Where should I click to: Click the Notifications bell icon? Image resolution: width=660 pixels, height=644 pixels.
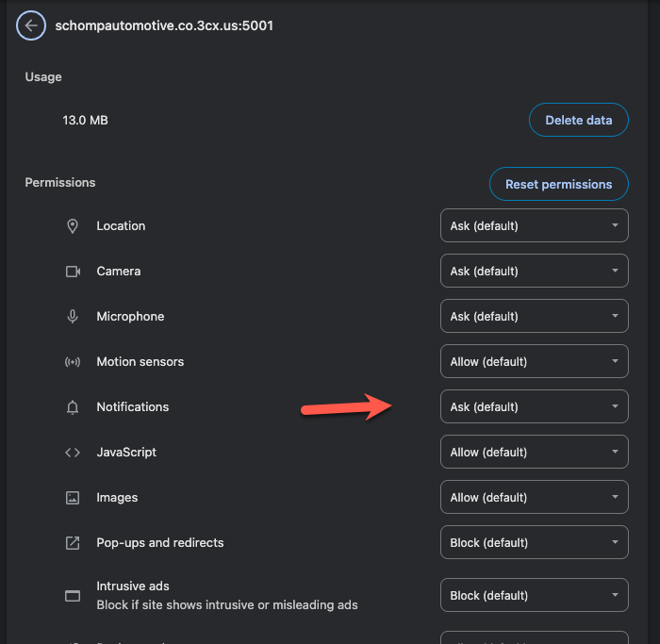pyautogui.click(x=73, y=407)
